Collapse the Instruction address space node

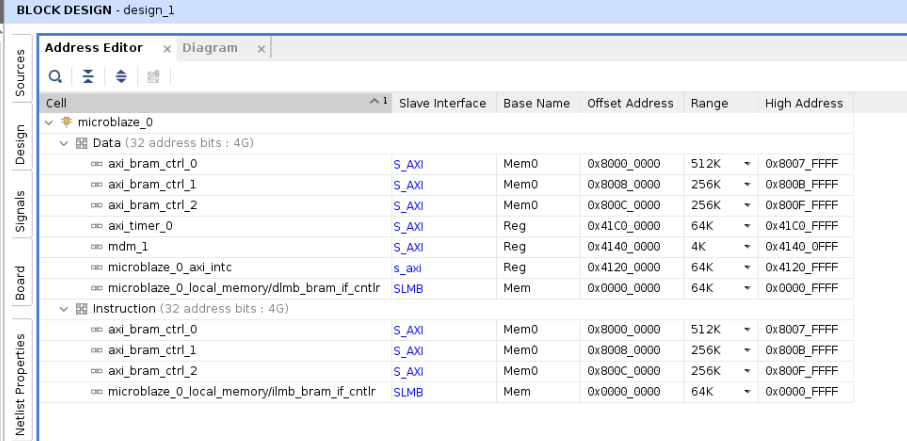pyautogui.click(x=64, y=310)
